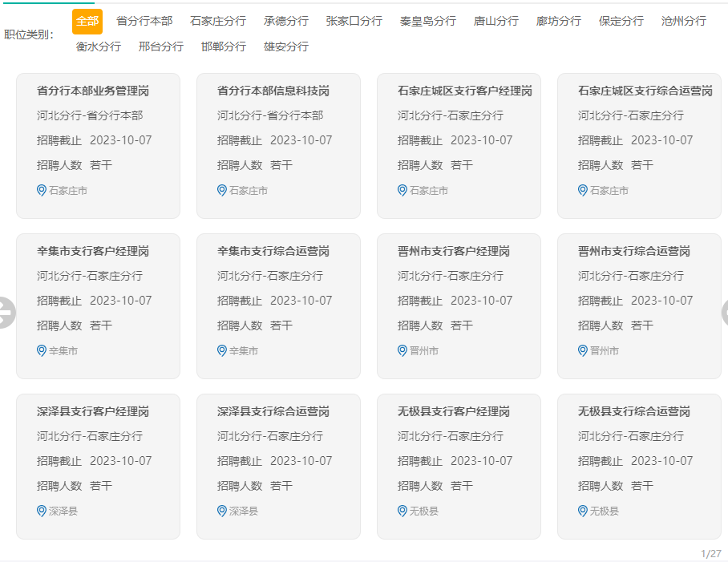Click location pin in 无极县支行客户经理岗 card
The width and height of the screenshot is (728, 562).
click(402, 511)
